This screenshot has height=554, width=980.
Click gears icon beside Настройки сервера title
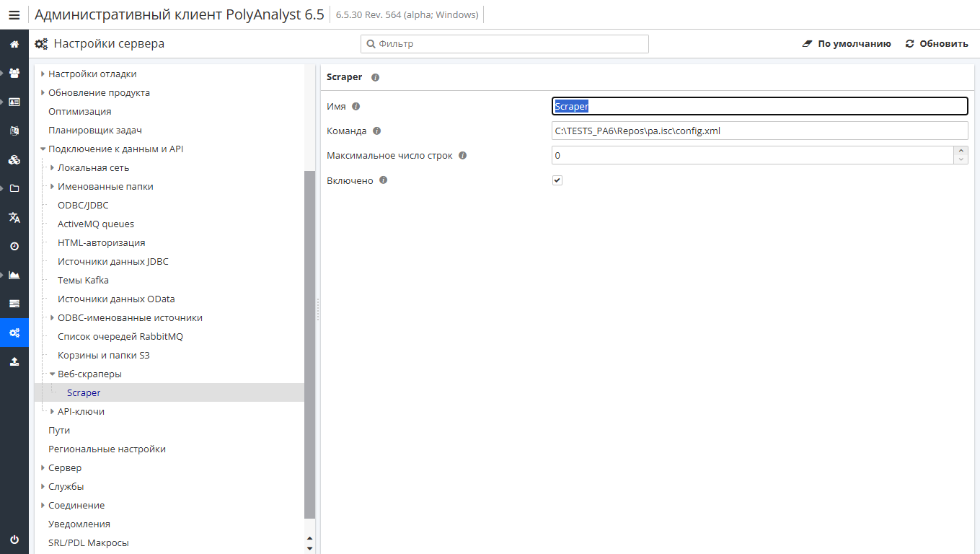[x=42, y=44]
